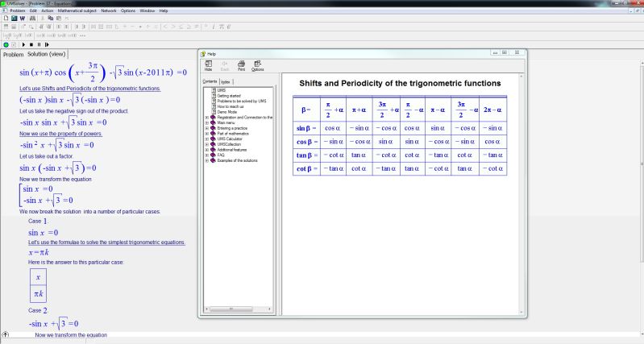Expand the FAQ help topic
This screenshot has height=344, width=644.
point(206,155)
